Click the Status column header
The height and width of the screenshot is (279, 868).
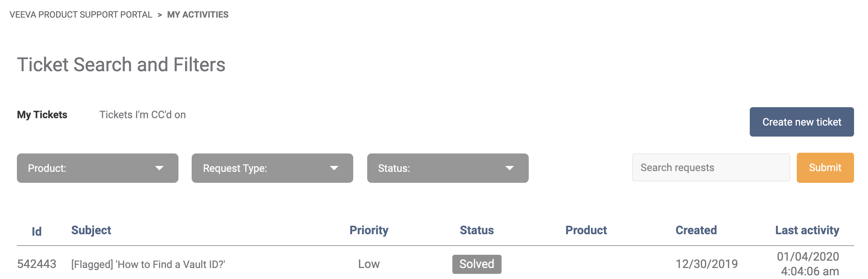pyautogui.click(x=477, y=230)
